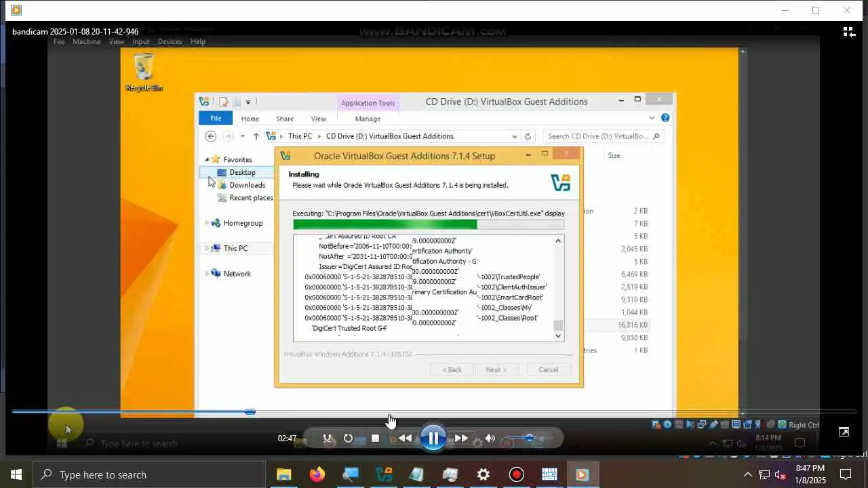Screen dimensions: 868x488
Task: Expand the This PC tree node
Action: coord(207,248)
